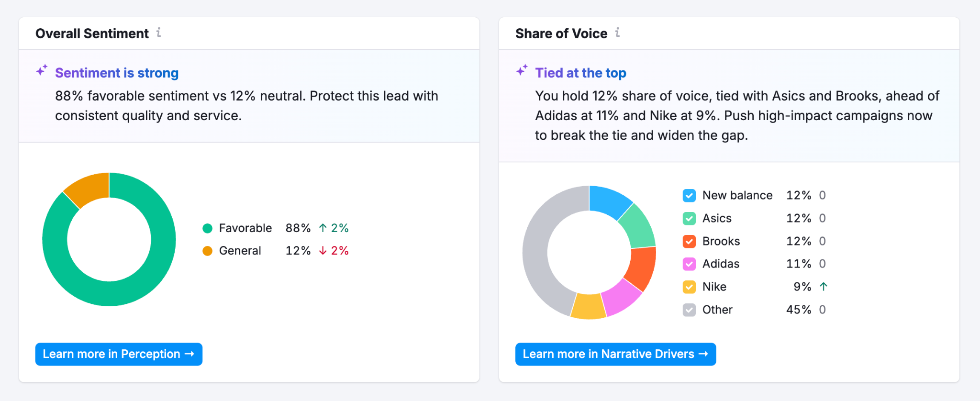Viewport: 980px width, 401px height.
Task: Click the Share of Voice info icon
Action: coord(617,33)
